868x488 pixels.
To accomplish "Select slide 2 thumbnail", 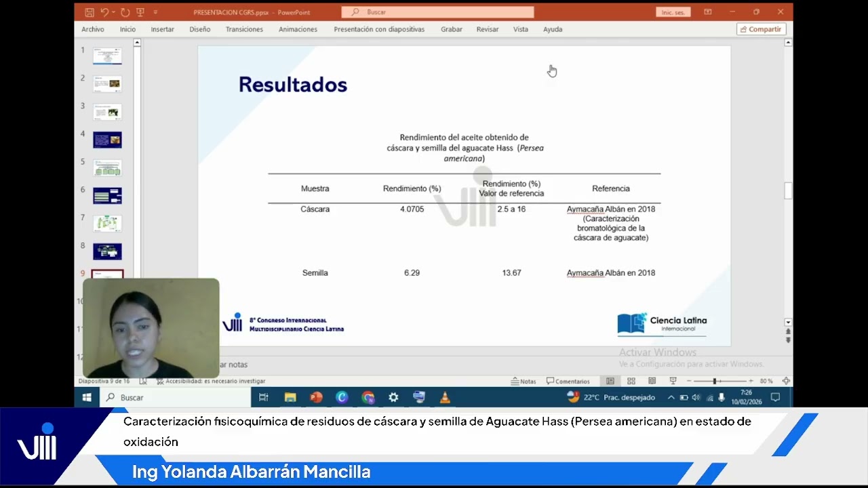I will pos(107,84).
